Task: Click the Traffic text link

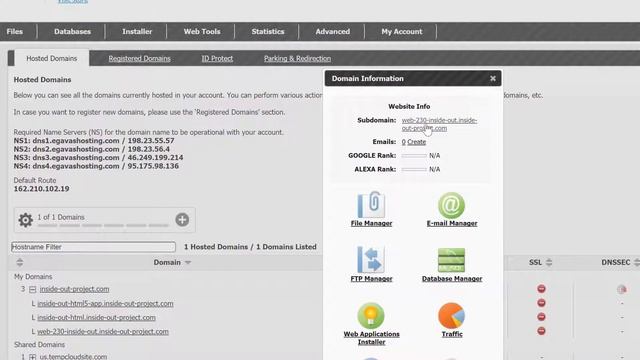Action: [452, 334]
